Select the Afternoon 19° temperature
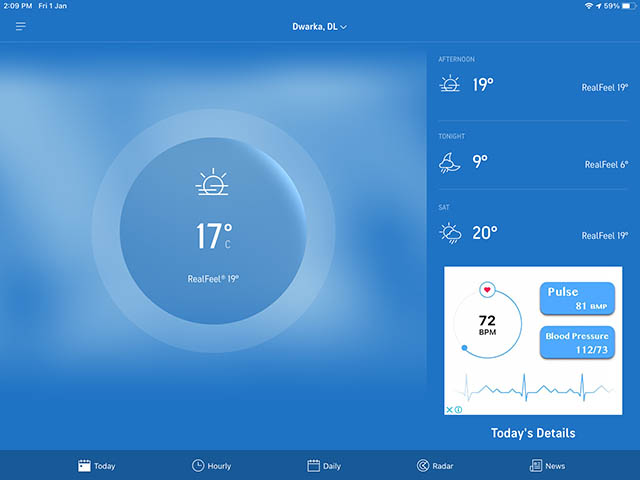Screen dimensions: 640x480 483,84
